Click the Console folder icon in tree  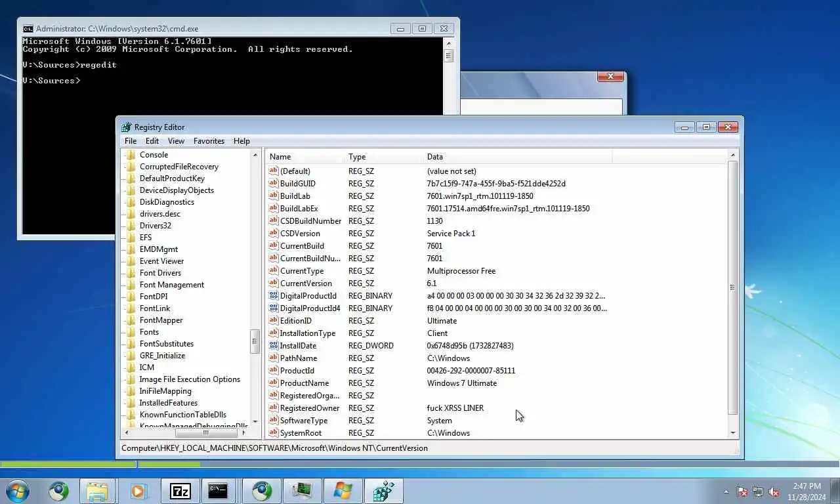coord(131,155)
